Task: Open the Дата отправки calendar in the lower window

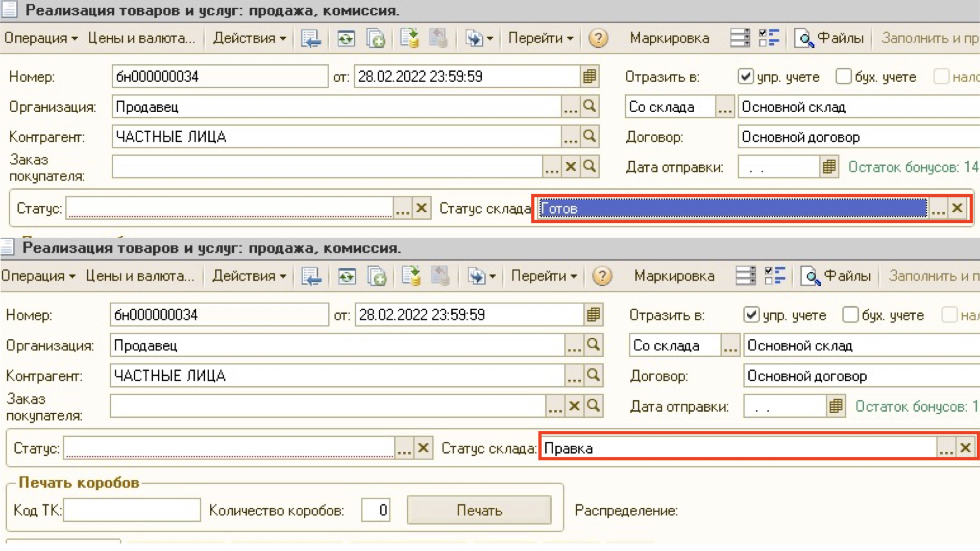Action: coord(836,407)
